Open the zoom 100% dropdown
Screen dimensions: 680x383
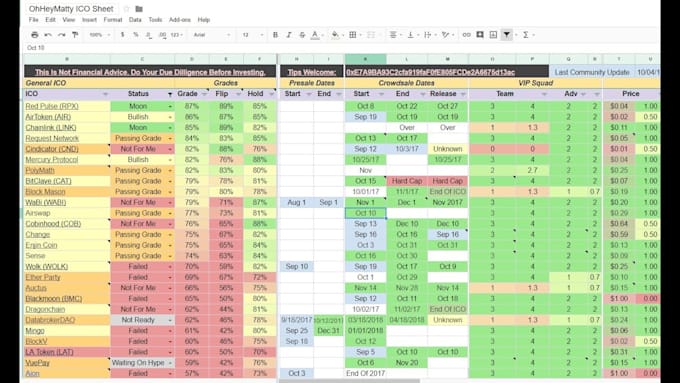pyautogui.click(x=99, y=35)
